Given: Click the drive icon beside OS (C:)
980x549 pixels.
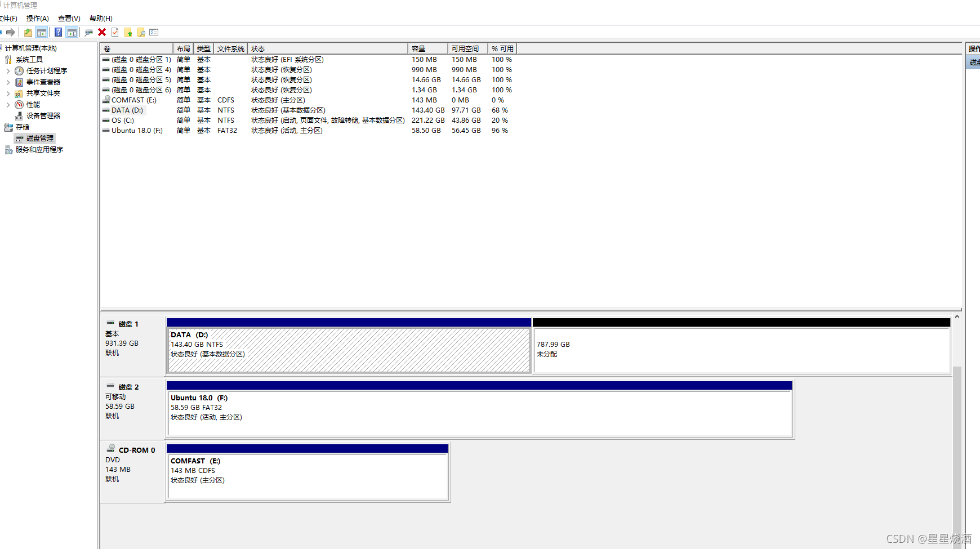Looking at the screenshot, I should click(106, 120).
